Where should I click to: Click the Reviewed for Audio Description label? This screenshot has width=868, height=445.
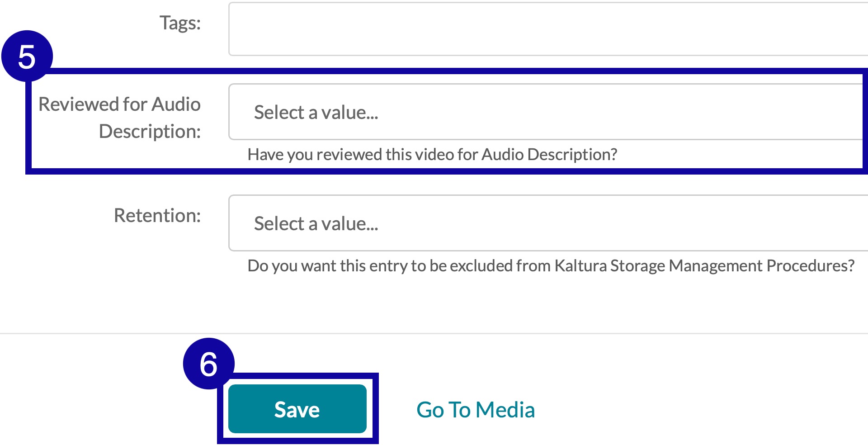[x=119, y=118]
